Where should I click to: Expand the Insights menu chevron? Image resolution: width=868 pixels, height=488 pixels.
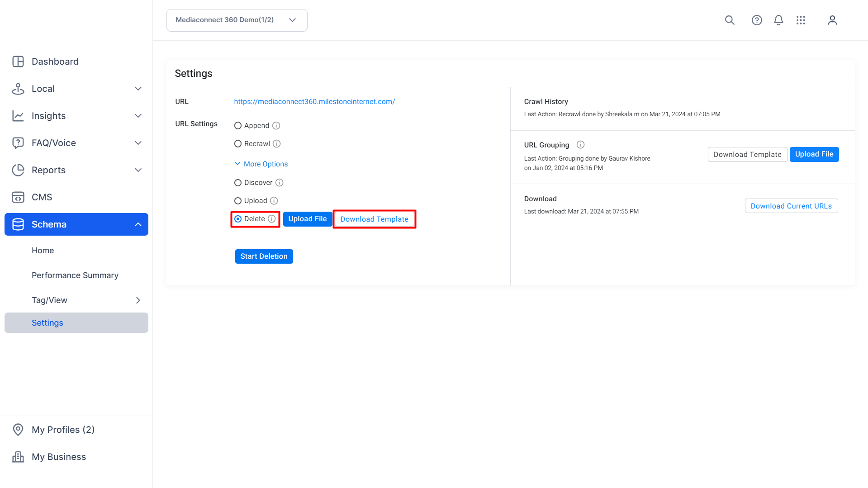pyautogui.click(x=138, y=116)
